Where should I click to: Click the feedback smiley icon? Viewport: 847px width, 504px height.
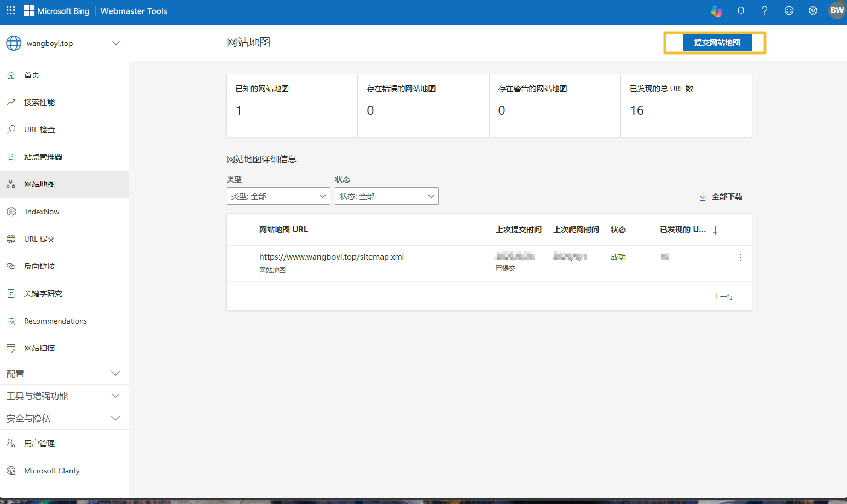[788, 11]
